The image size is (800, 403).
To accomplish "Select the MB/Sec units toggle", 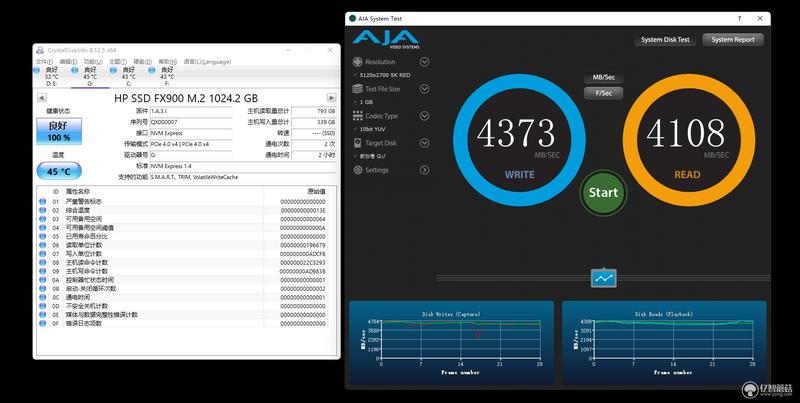I will click(604, 78).
